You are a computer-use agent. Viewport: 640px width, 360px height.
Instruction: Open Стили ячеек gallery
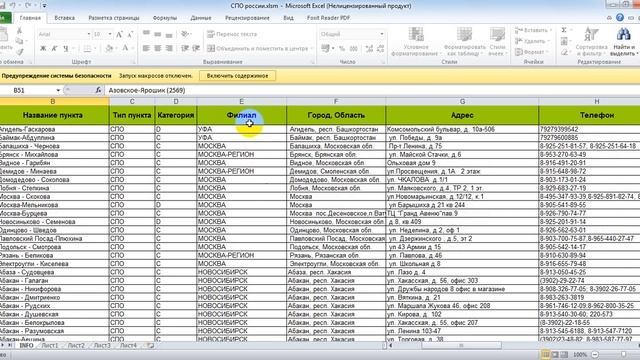tap(497, 42)
